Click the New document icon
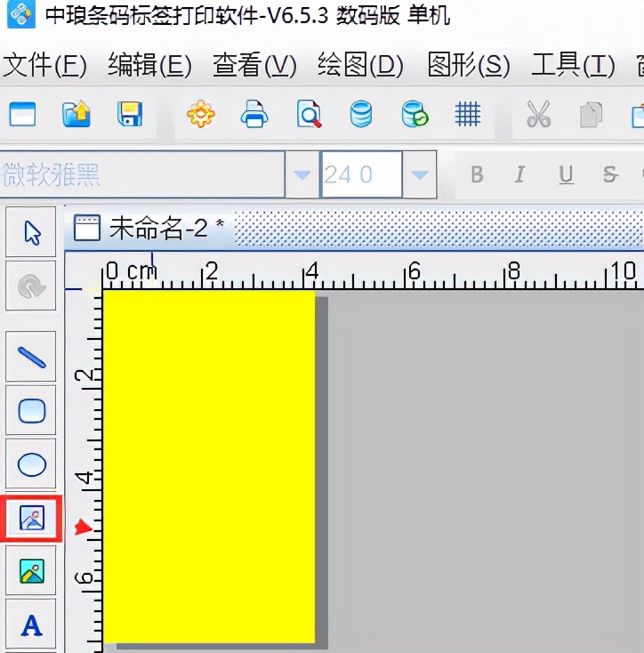The height and width of the screenshot is (653, 644). pos(22,114)
